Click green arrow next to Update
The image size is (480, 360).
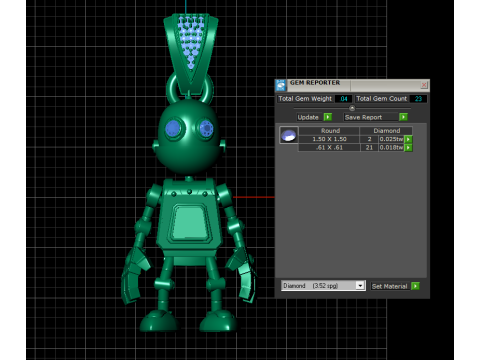pyautogui.click(x=328, y=117)
